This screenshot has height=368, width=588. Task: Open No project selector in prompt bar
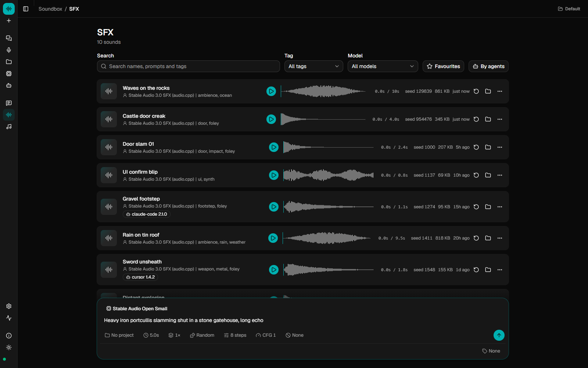click(x=119, y=335)
